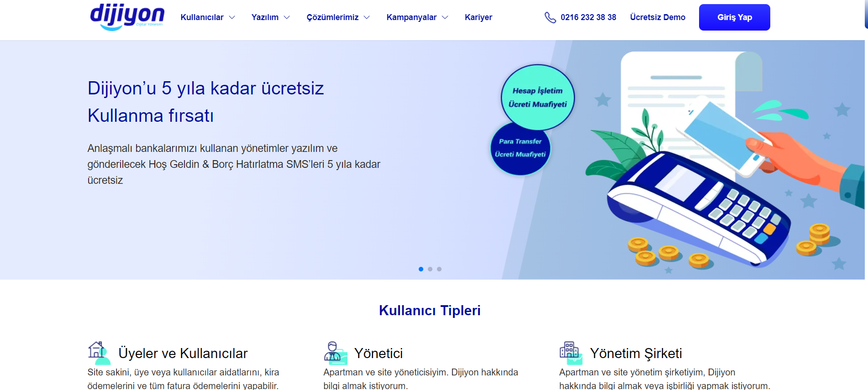Open the Yönetici heading

pyautogui.click(x=379, y=353)
